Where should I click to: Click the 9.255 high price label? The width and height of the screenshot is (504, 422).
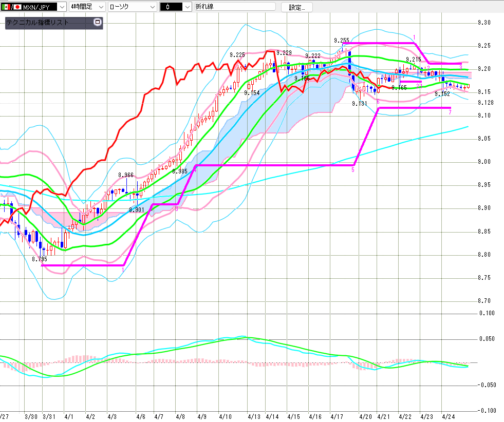342,40
